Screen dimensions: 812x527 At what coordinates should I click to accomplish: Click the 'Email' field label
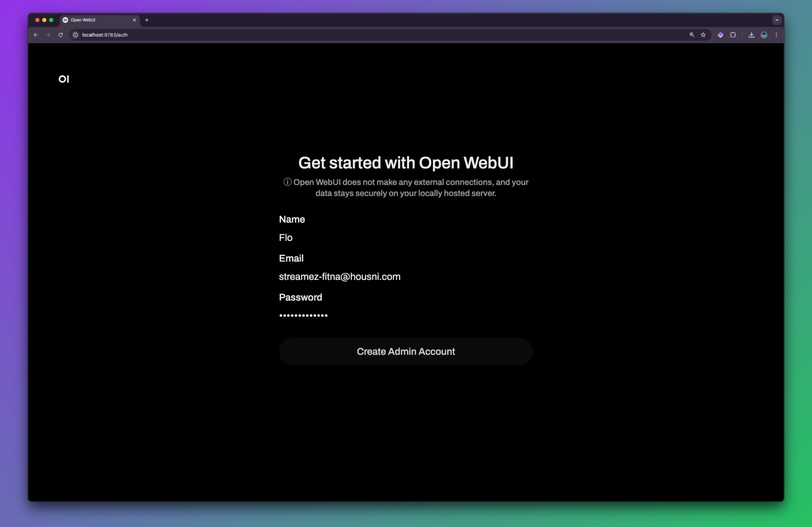[x=291, y=258]
